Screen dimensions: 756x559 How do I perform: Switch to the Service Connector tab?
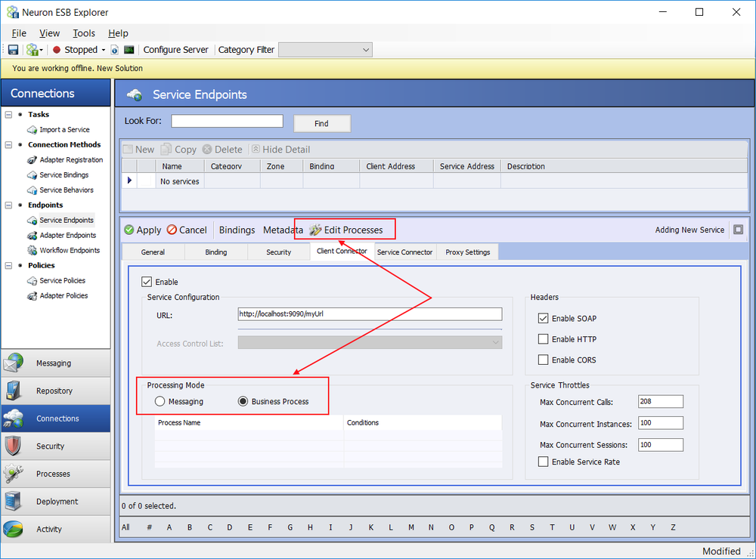click(404, 252)
